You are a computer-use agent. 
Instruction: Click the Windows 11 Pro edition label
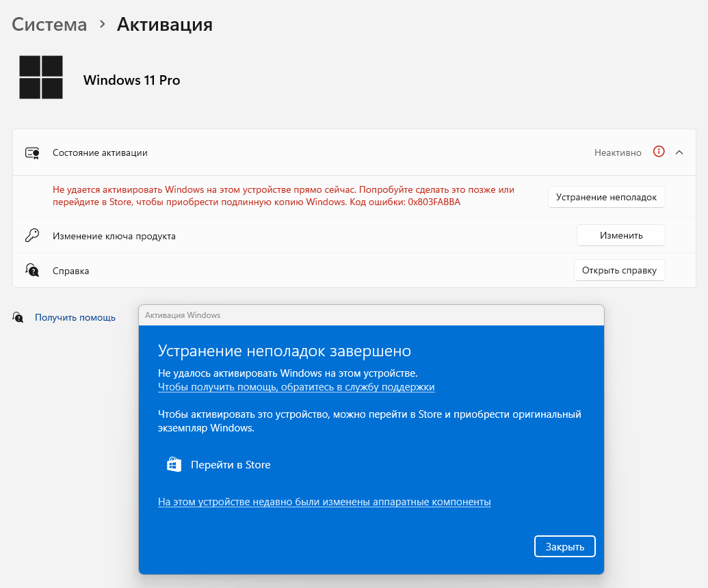(131, 80)
